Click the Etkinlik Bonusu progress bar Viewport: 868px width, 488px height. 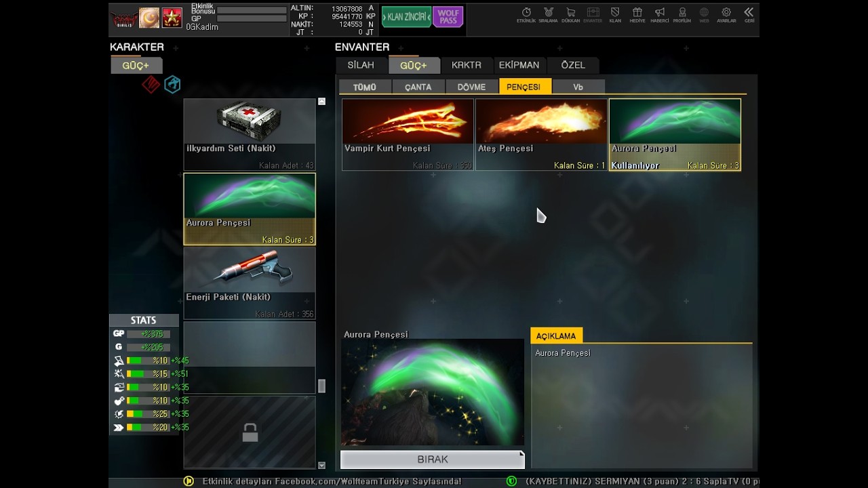click(252, 11)
